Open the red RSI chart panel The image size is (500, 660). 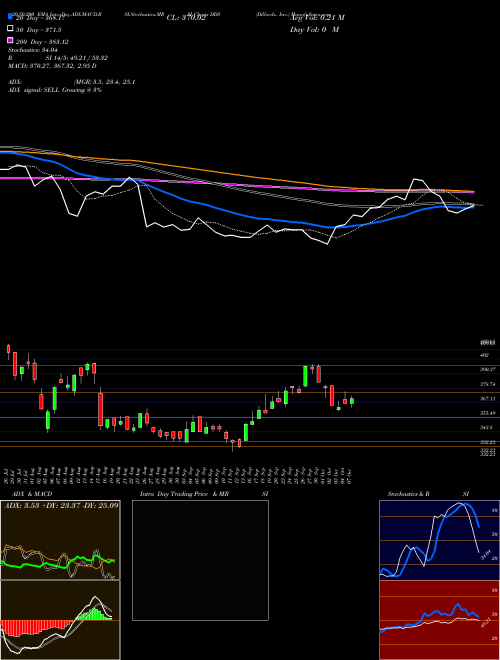click(439, 620)
